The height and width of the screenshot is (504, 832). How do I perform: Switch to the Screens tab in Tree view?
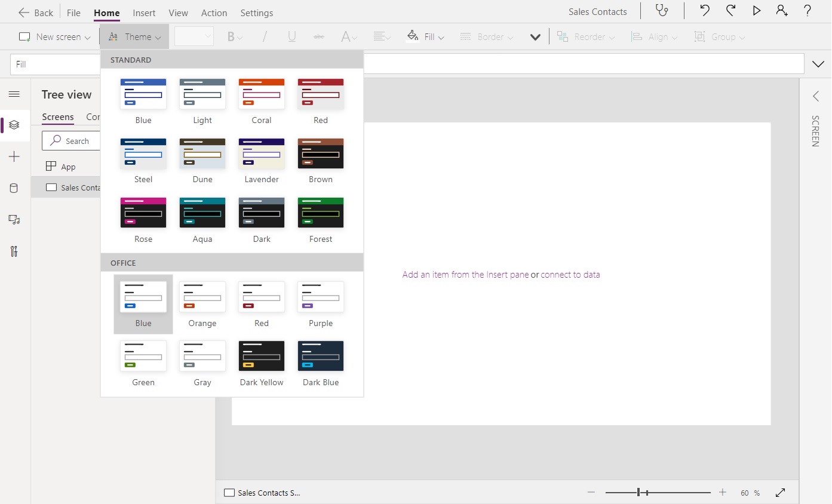[x=57, y=117]
